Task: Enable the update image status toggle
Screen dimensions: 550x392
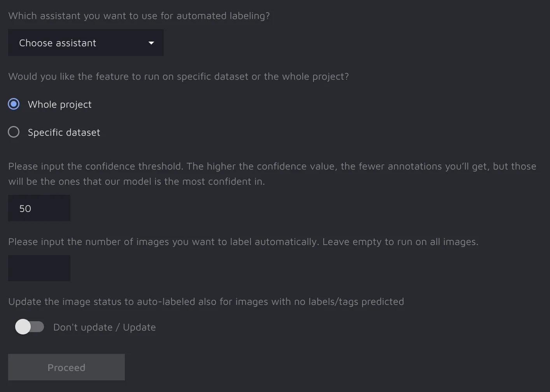Action: [x=30, y=327]
